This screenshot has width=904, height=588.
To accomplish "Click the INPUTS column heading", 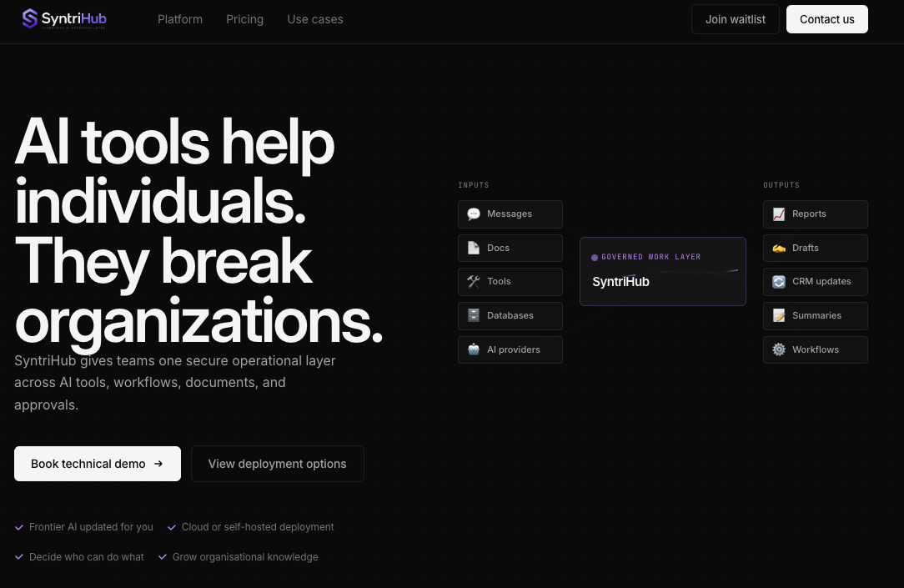I will (x=474, y=185).
